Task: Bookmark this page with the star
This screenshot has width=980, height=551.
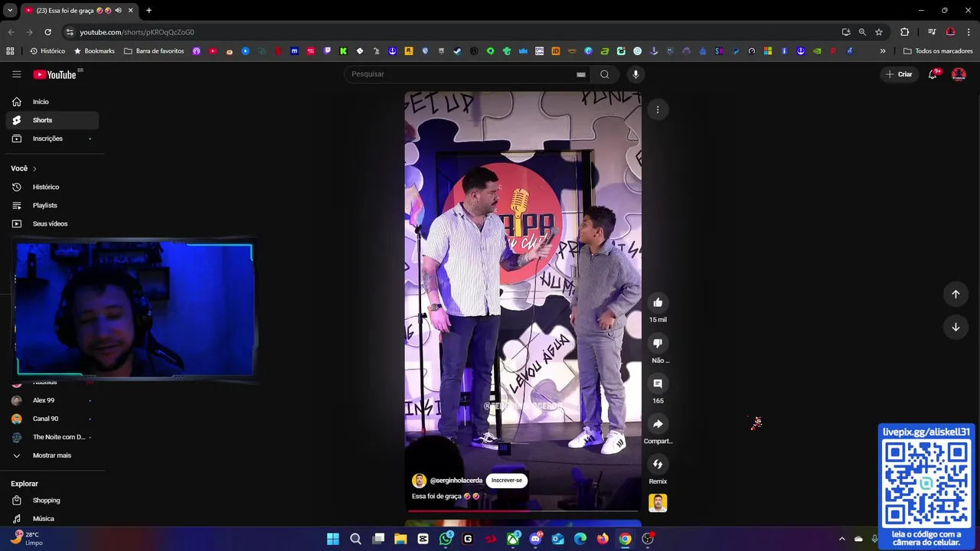Action: (879, 32)
